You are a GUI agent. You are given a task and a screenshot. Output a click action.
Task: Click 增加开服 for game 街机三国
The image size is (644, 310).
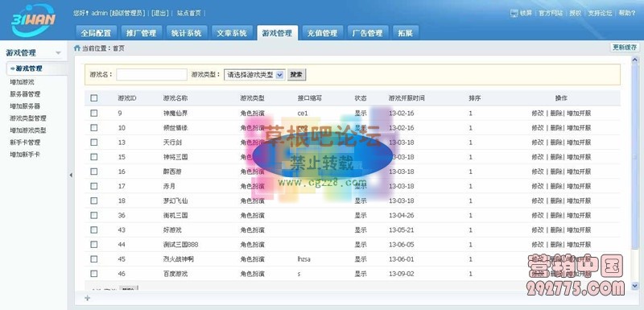579,215
